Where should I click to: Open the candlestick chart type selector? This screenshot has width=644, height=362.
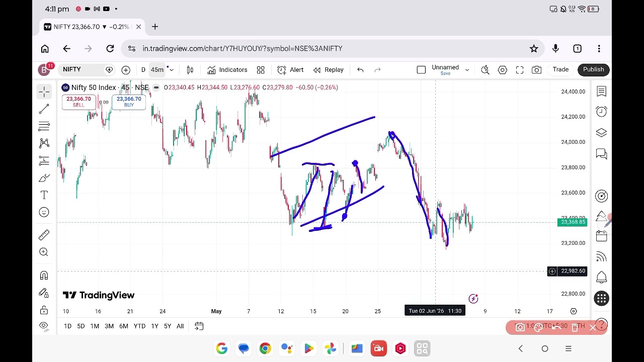pyautogui.click(x=190, y=70)
